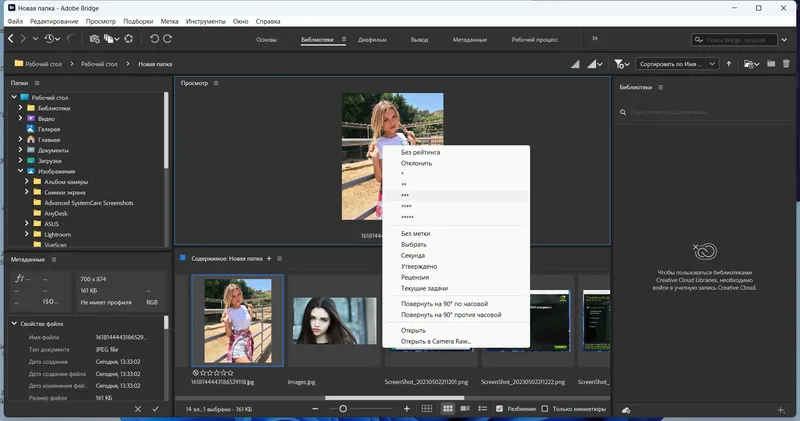Image resolution: width=800 pixels, height=421 pixels.
Task: Click the ascending sort order arrow
Action: tap(728, 64)
